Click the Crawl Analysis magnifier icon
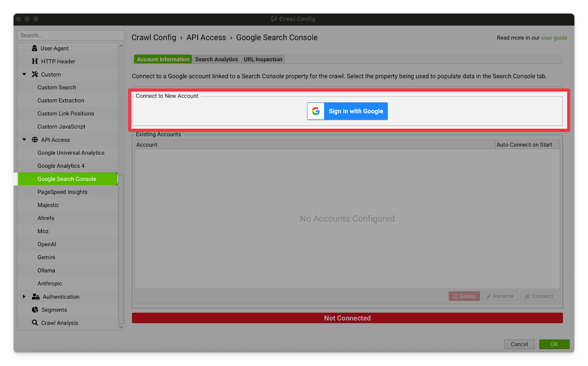 pos(35,323)
